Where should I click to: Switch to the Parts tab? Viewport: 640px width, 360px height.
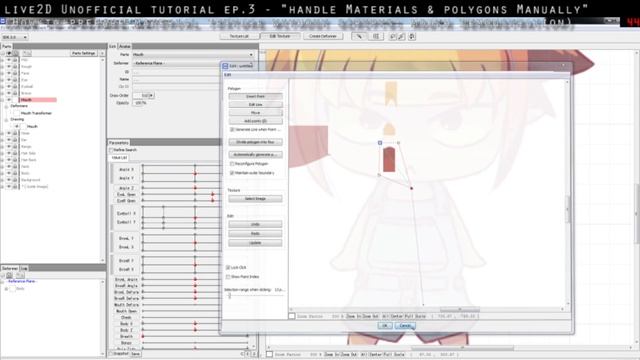click(x=7, y=47)
